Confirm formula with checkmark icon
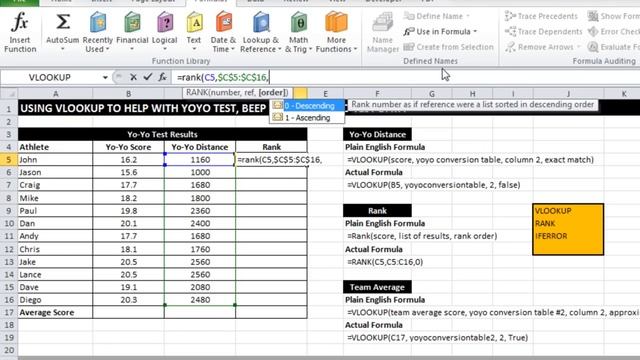 point(147,77)
